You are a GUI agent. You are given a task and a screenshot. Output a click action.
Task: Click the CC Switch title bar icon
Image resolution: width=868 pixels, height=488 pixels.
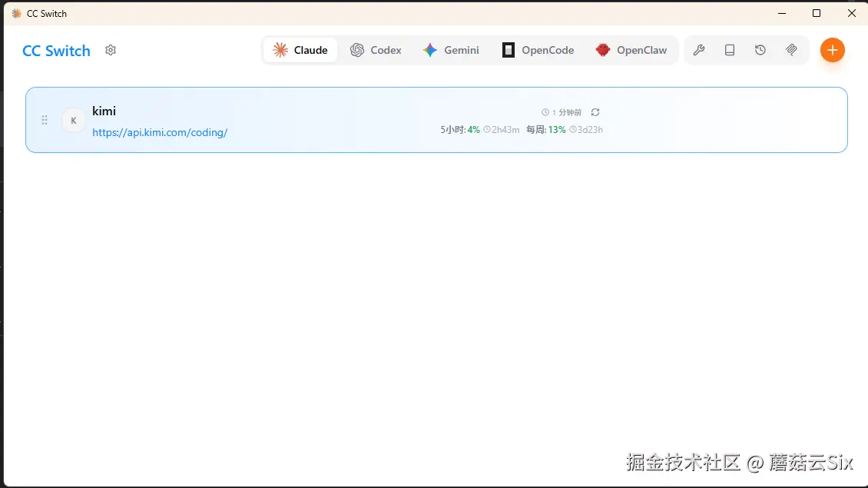click(17, 13)
